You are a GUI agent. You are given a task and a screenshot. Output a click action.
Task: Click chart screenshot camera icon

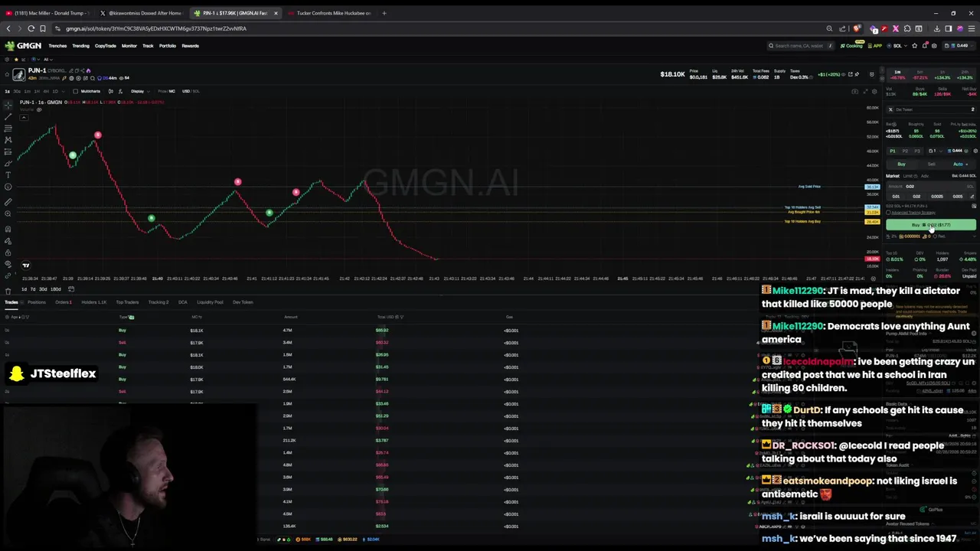point(854,92)
